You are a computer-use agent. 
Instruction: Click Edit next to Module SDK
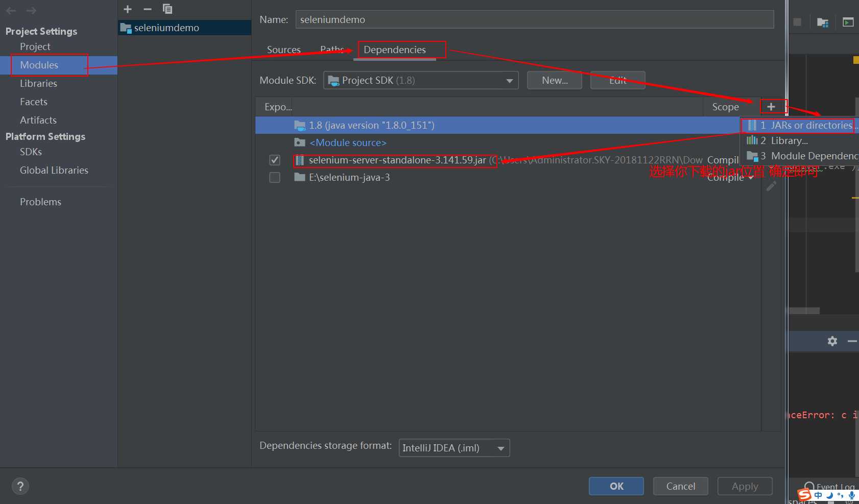pyautogui.click(x=618, y=80)
